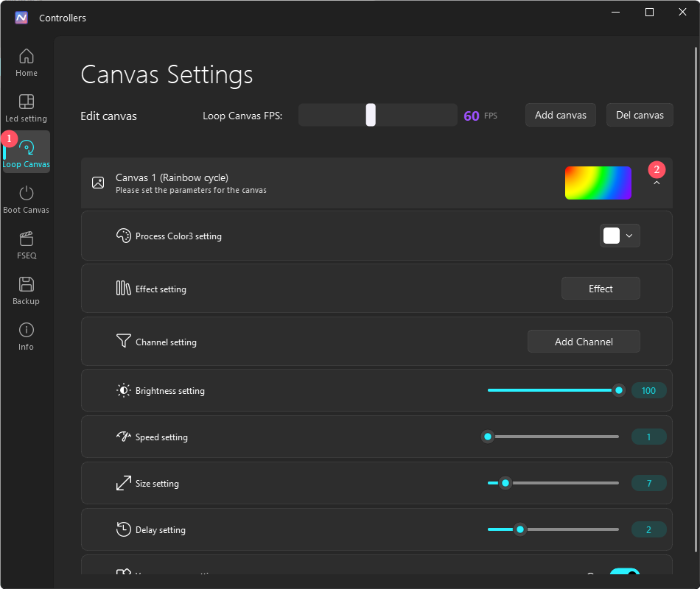700x589 pixels.
Task: Click the Size setting arrow icon
Action: click(123, 483)
